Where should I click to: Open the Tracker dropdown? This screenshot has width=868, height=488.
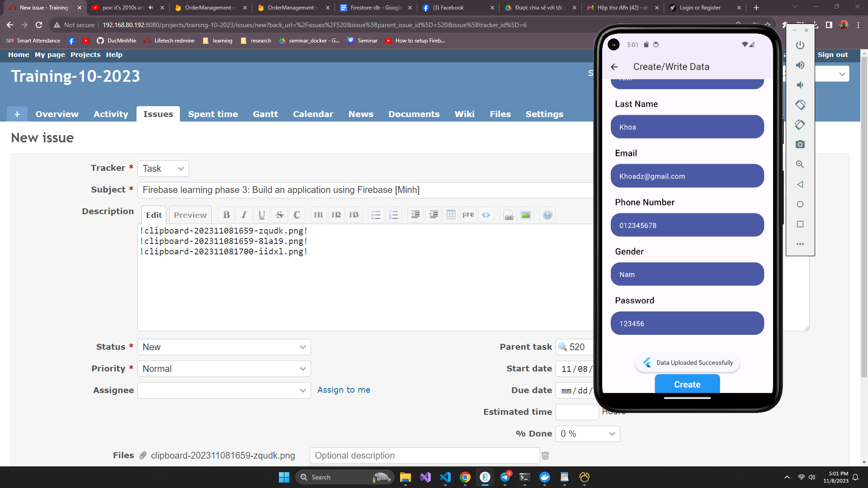[163, 169]
